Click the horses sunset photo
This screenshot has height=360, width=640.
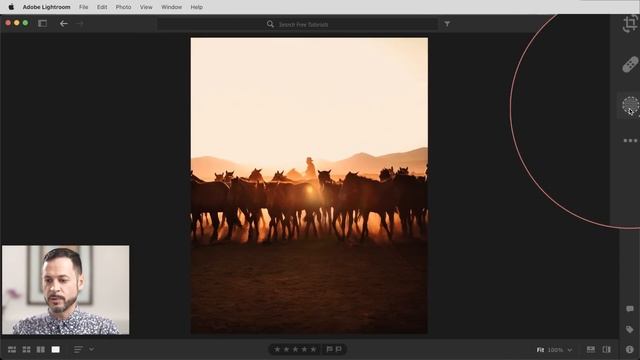coord(309,186)
